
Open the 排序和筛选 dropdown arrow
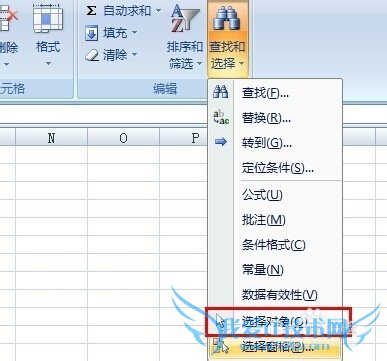pyautogui.click(x=199, y=63)
